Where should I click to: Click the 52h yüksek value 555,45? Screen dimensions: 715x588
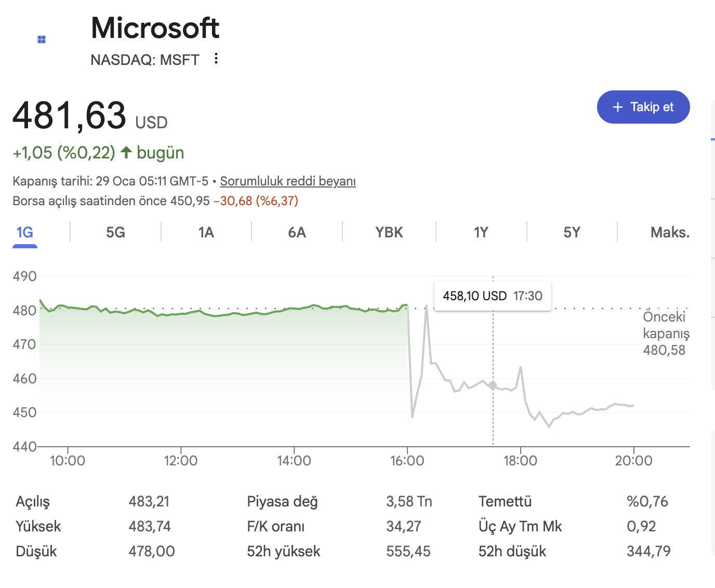click(408, 551)
